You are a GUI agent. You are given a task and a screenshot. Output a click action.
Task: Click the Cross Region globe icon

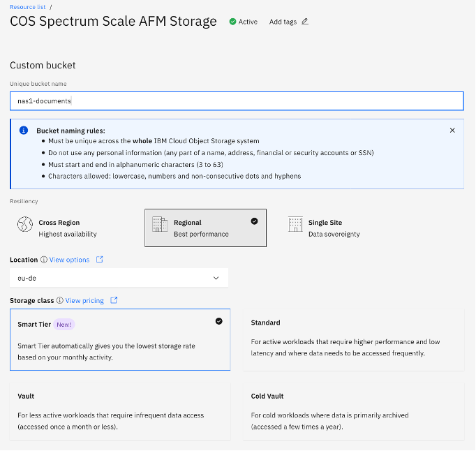pyautogui.click(x=25, y=224)
